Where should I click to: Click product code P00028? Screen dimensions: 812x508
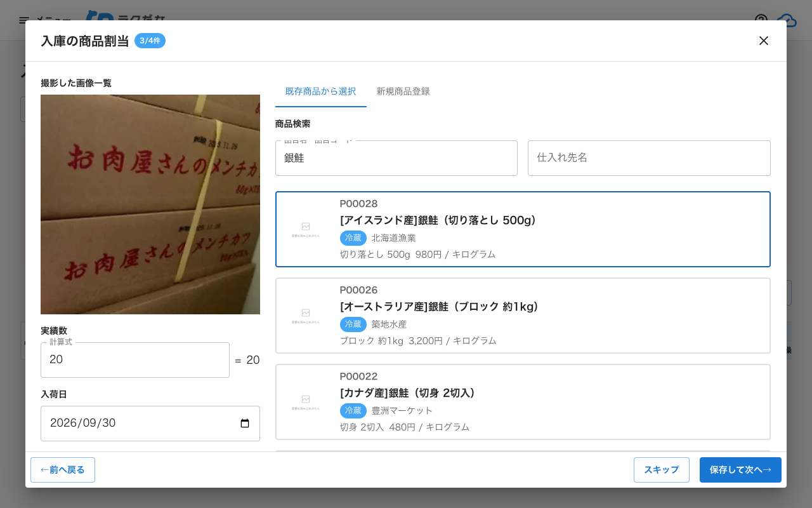tap(359, 204)
